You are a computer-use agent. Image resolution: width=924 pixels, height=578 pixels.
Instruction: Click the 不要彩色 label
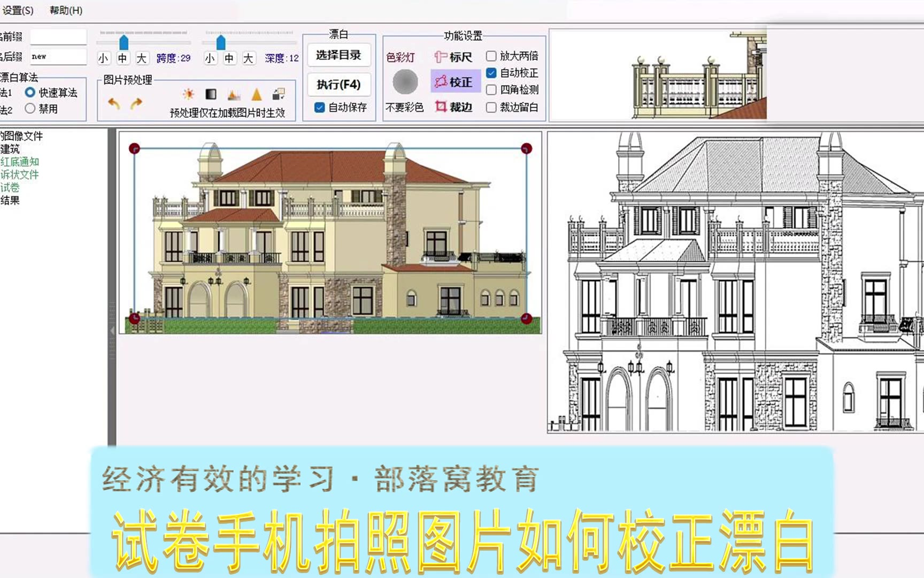(x=404, y=108)
